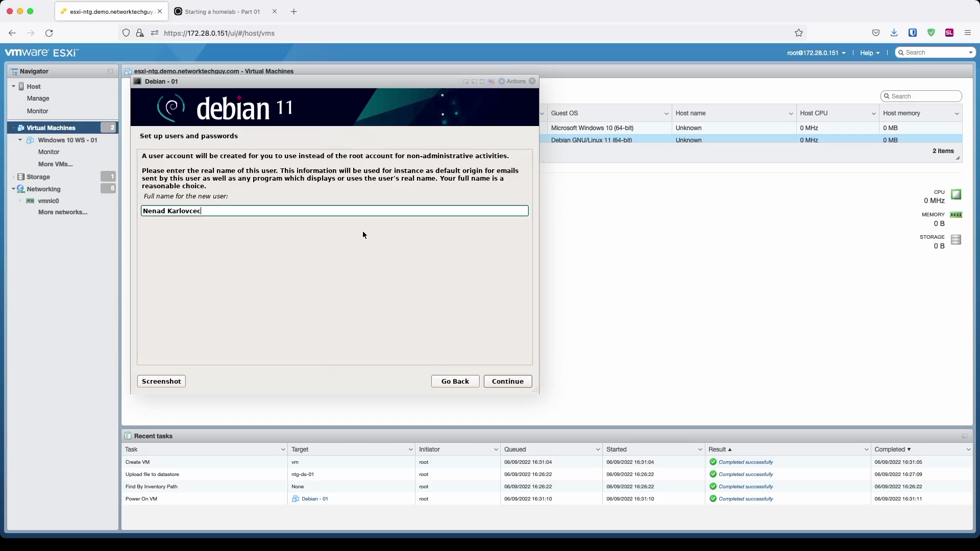Click the second window-size icon in the console title bar
The height and width of the screenshot is (551, 980).
474,82
